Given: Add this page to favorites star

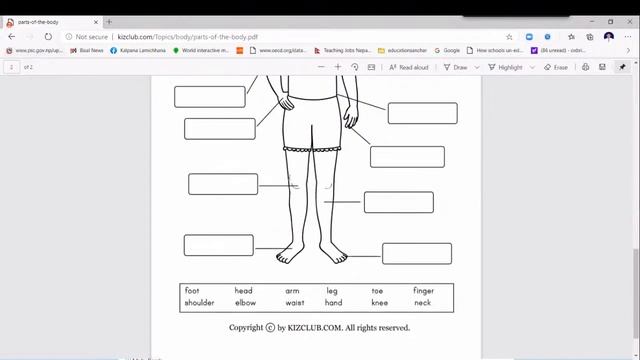Looking at the screenshot, I should (x=509, y=37).
